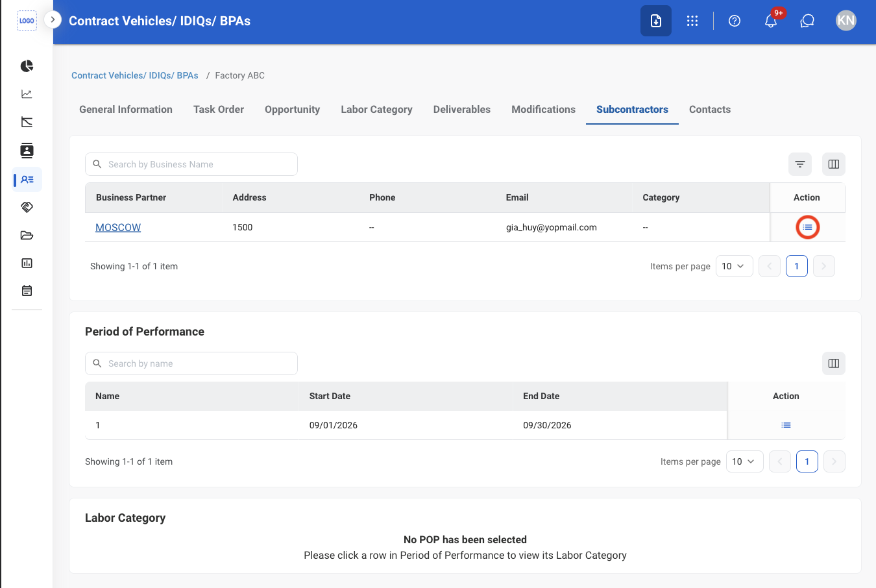Toggle column settings for subcontractors table
876x588 pixels.
click(834, 164)
